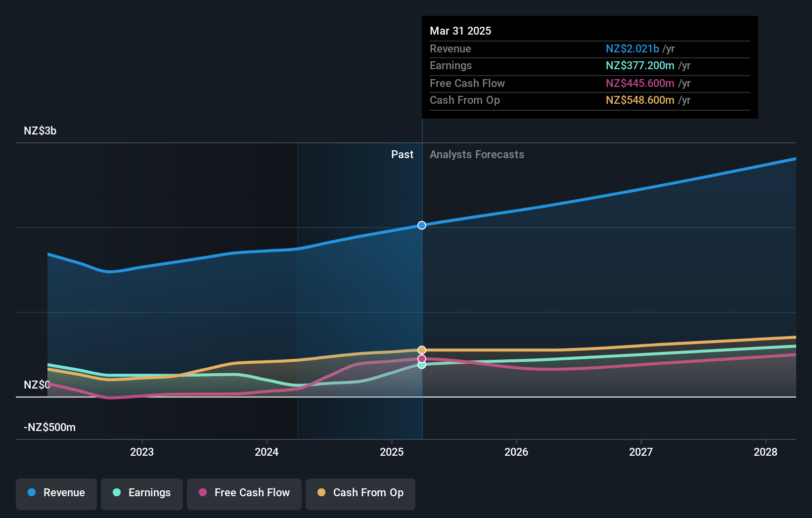Click the pink Free Cash Flow legend dot
Viewport: 812px width, 518px height.
coord(202,493)
